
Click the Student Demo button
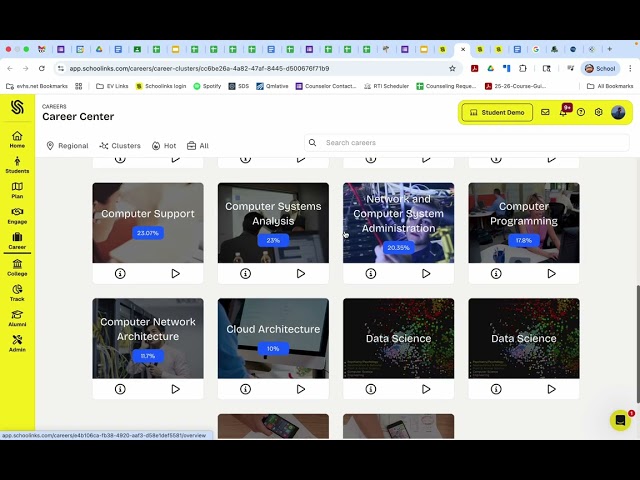point(497,112)
